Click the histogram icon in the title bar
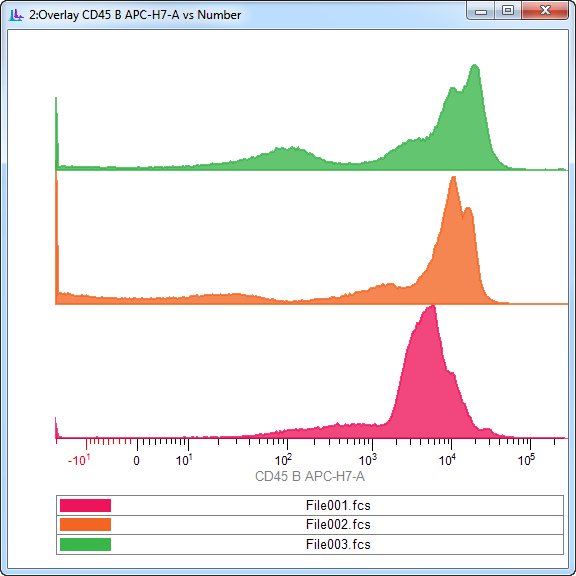 [16, 15]
